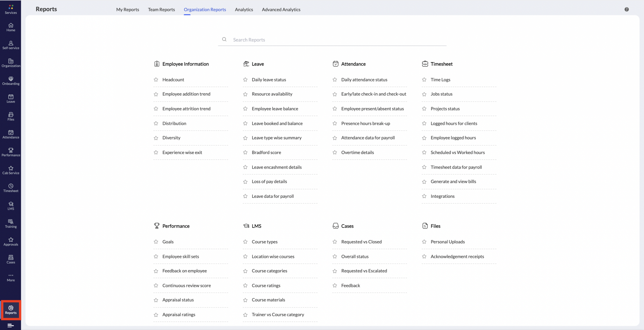The image size is (644, 330).
Task: Go to Team Reports tab
Action: (x=161, y=9)
